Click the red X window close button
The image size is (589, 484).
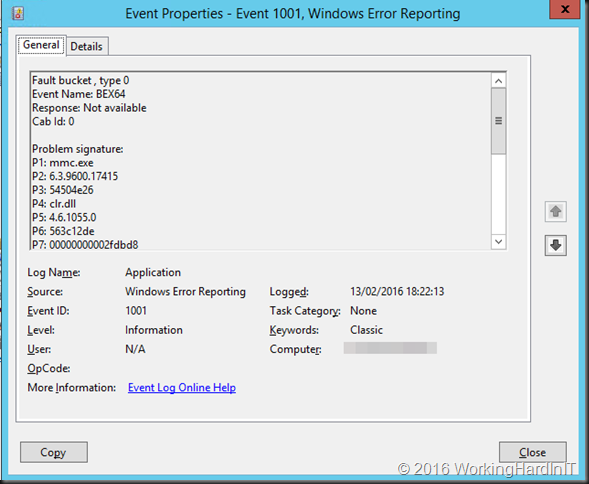(565, 9)
